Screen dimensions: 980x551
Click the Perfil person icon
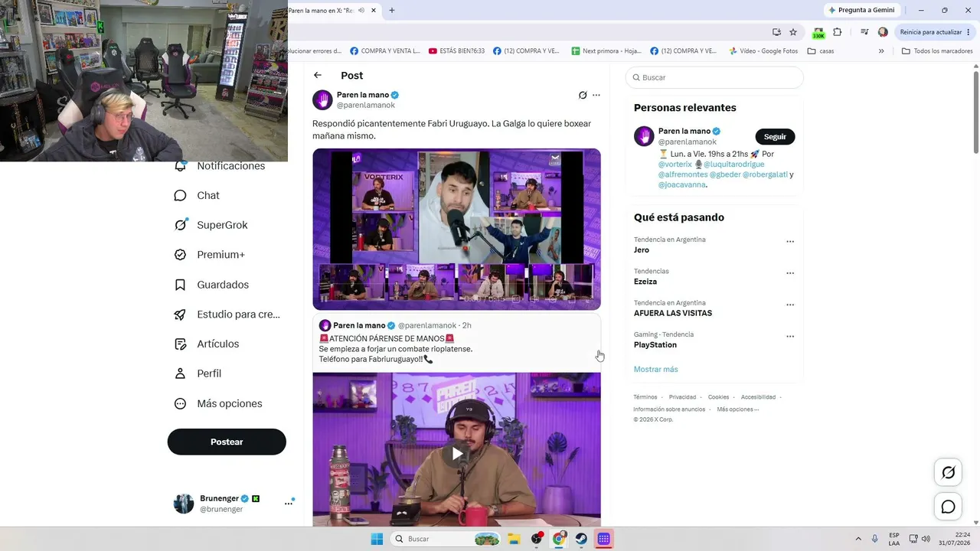pos(181,373)
